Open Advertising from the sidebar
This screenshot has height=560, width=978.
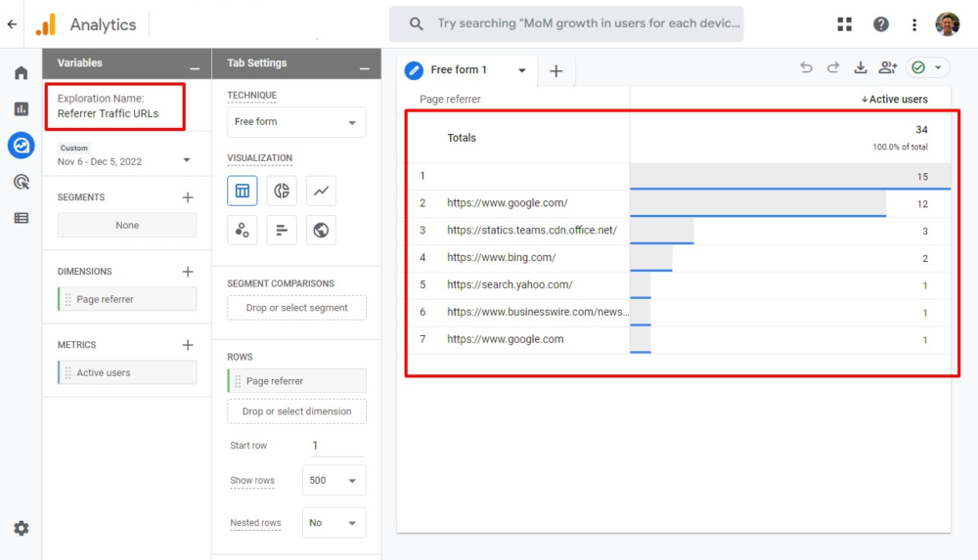point(22,182)
